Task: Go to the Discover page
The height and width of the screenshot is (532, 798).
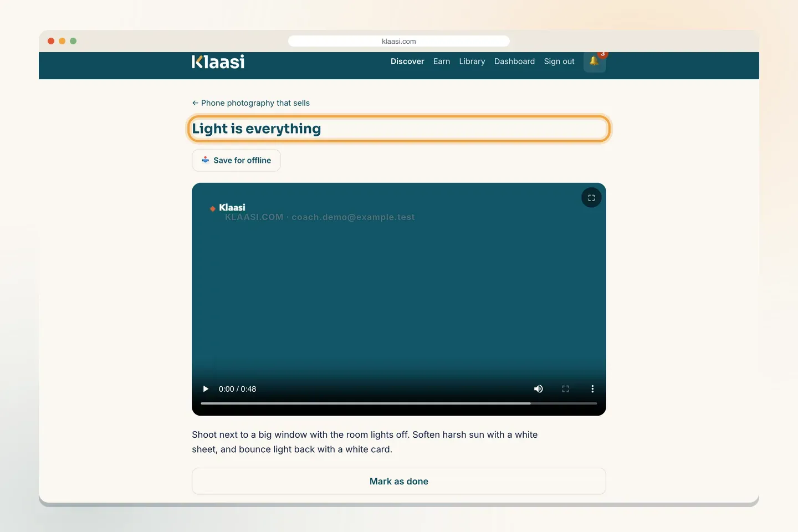Action: [407, 62]
